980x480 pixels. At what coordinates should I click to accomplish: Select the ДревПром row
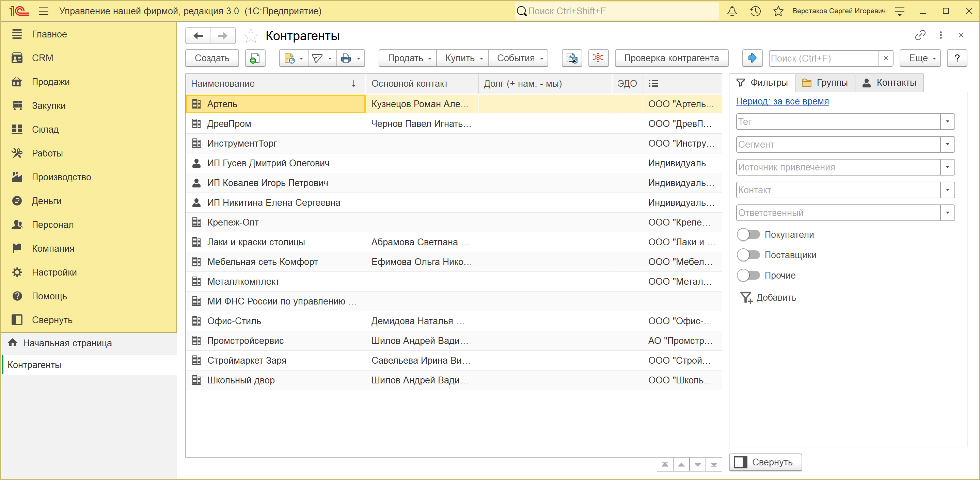point(454,124)
